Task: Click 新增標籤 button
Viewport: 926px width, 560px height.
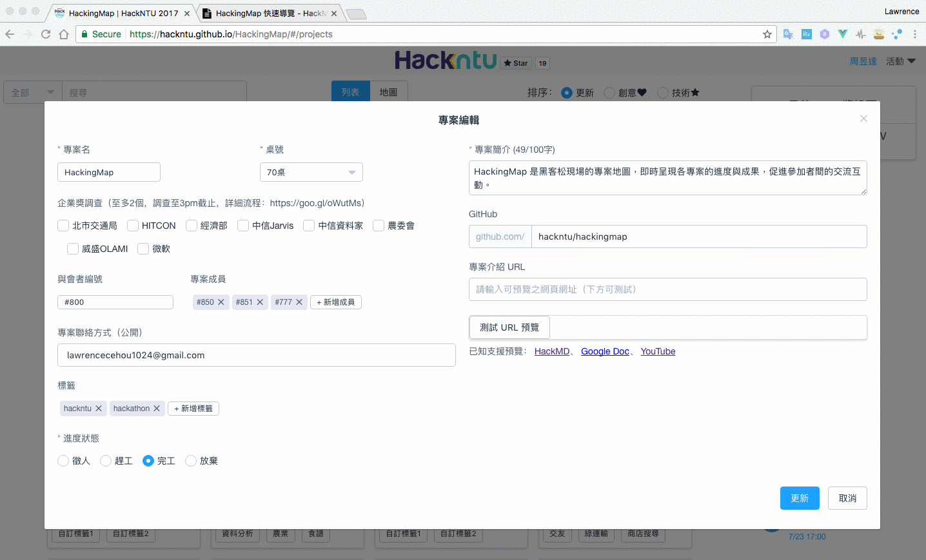Action: pyautogui.click(x=193, y=409)
